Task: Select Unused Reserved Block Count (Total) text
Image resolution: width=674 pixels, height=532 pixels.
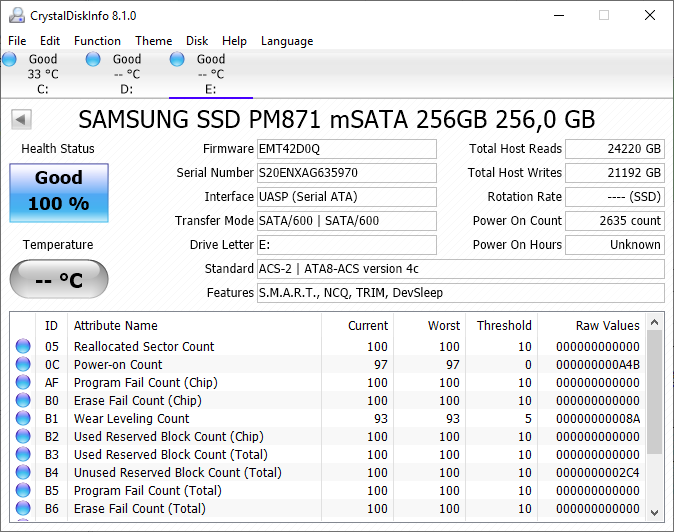Action: [178, 473]
